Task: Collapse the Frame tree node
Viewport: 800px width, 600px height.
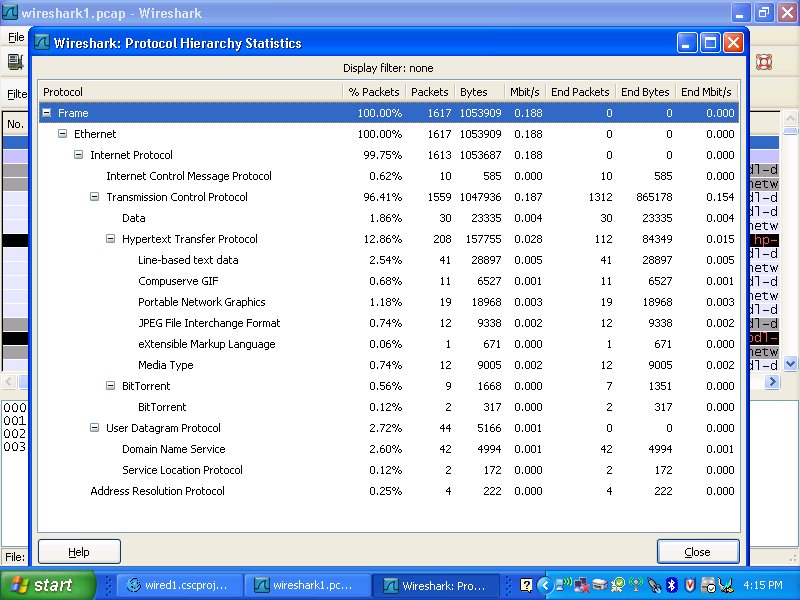Action: click(47, 113)
